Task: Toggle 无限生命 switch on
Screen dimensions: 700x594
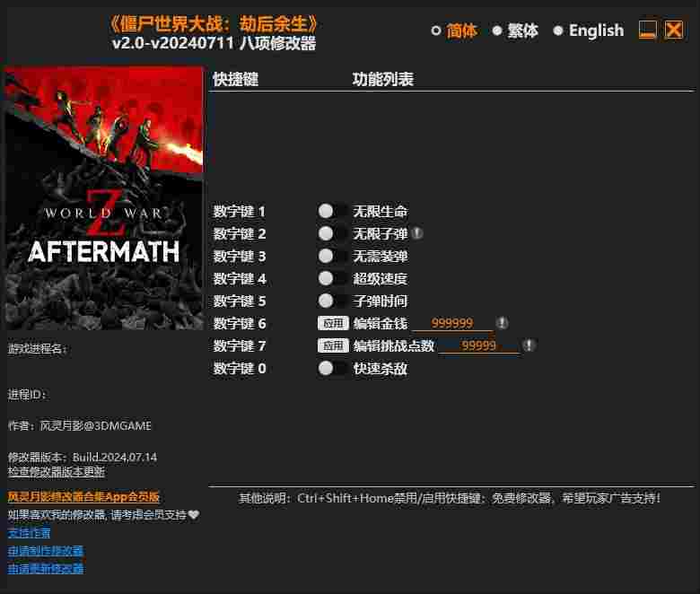Action: (x=333, y=211)
